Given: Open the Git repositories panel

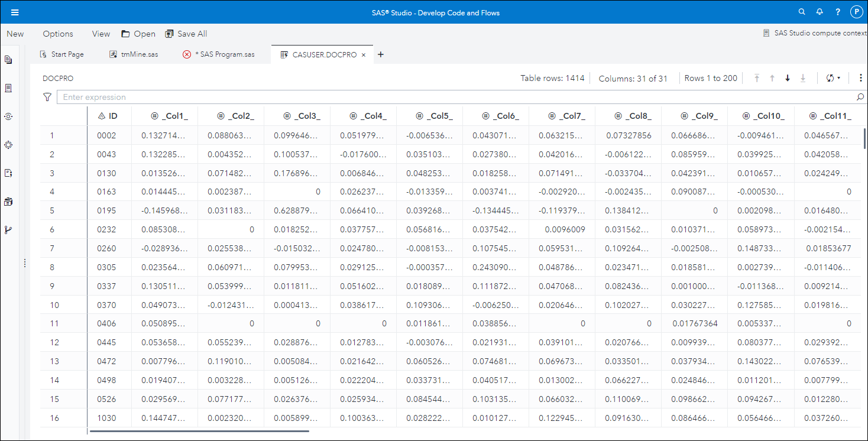Looking at the screenshot, I should (8, 229).
